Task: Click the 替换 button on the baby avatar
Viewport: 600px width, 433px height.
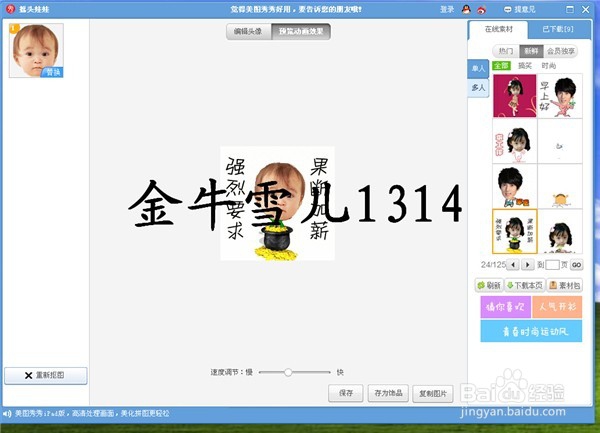Action: 53,72
